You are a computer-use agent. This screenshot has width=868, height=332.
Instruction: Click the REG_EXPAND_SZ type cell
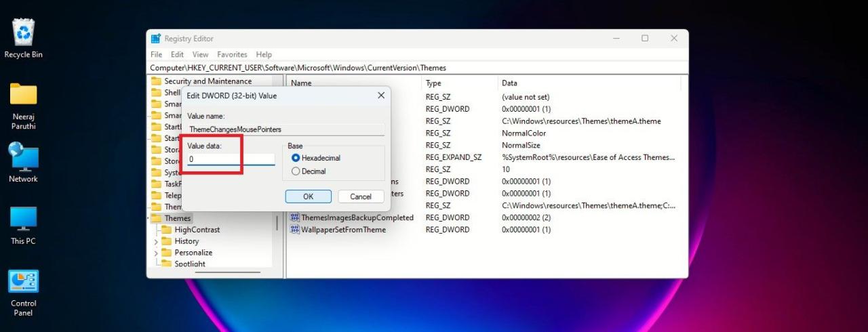click(x=454, y=157)
